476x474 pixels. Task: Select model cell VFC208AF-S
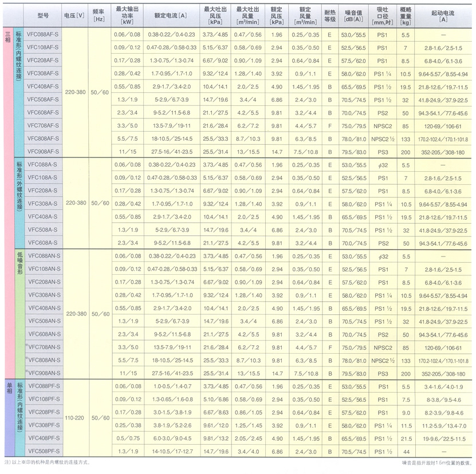pos(42,60)
